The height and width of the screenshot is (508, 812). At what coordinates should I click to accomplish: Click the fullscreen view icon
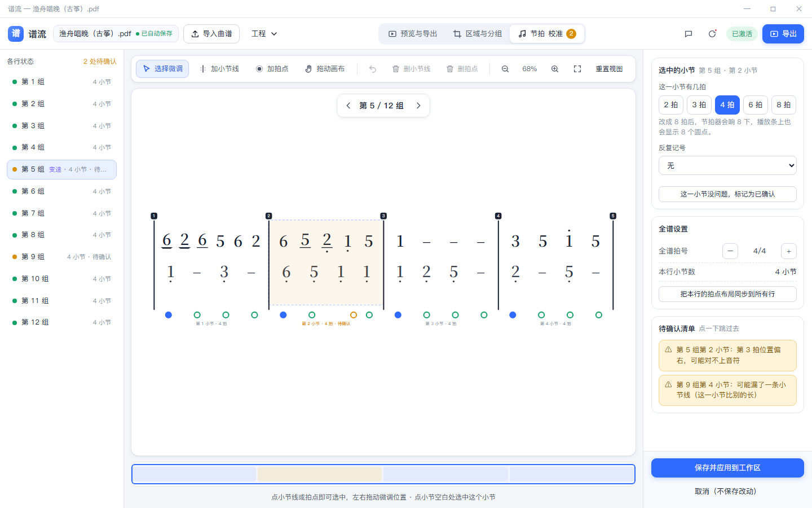[x=577, y=69]
